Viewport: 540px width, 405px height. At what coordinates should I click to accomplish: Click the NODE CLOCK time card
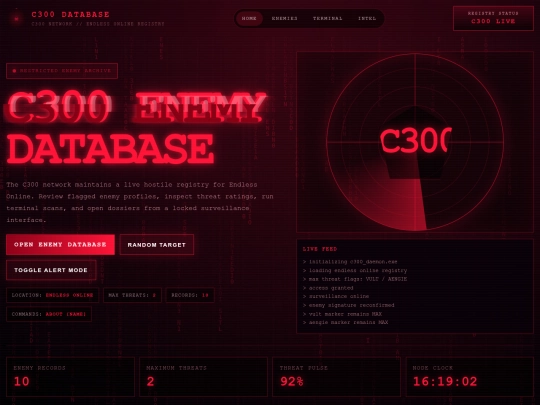pos(470,377)
